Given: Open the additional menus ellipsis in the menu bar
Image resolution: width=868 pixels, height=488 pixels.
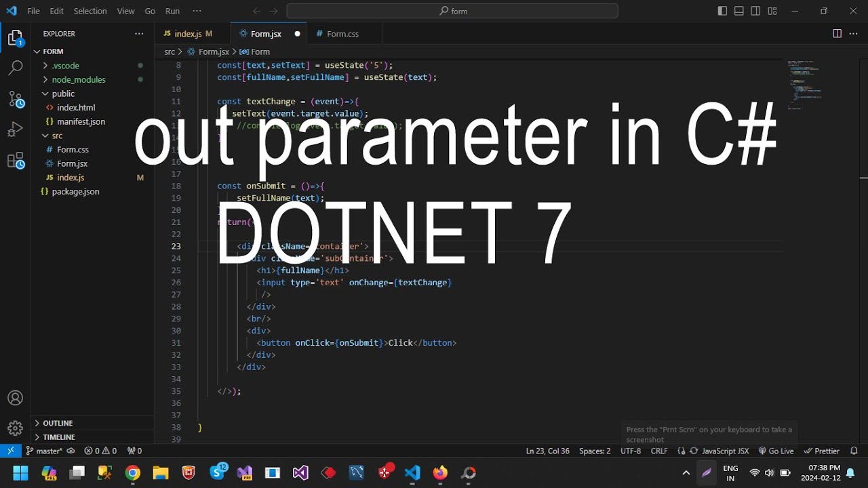Looking at the screenshot, I should [x=197, y=11].
